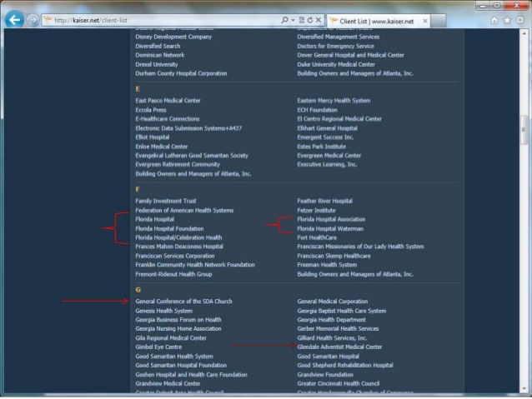The width and height of the screenshot is (532, 399).
Task: Click General Medical Corporation
Action: [x=333, y=301]
